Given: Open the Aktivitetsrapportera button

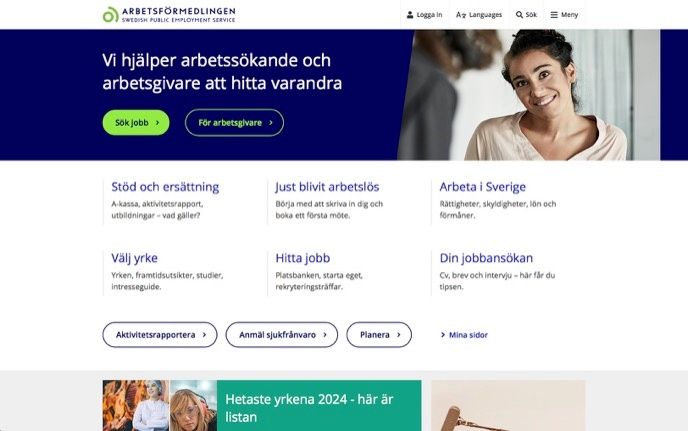Looking at the screenshot, I should point(160,335).
